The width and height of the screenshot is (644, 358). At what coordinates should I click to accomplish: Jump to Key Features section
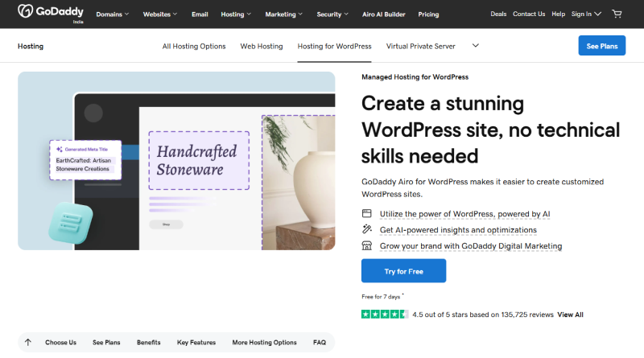pyautogui.click(x=196, y=343)
